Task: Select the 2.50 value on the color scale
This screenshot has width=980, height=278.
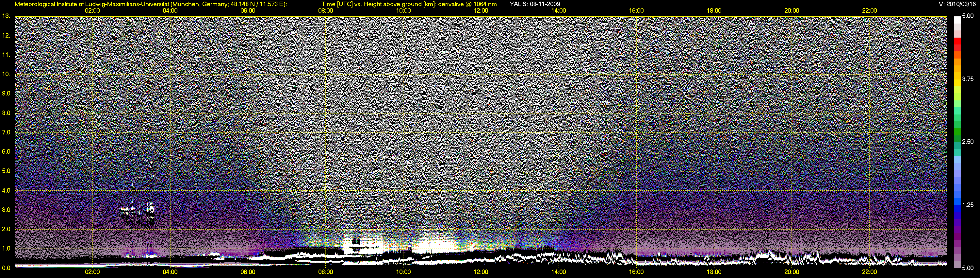Action: pyautogui.click(x=968, y=142)
